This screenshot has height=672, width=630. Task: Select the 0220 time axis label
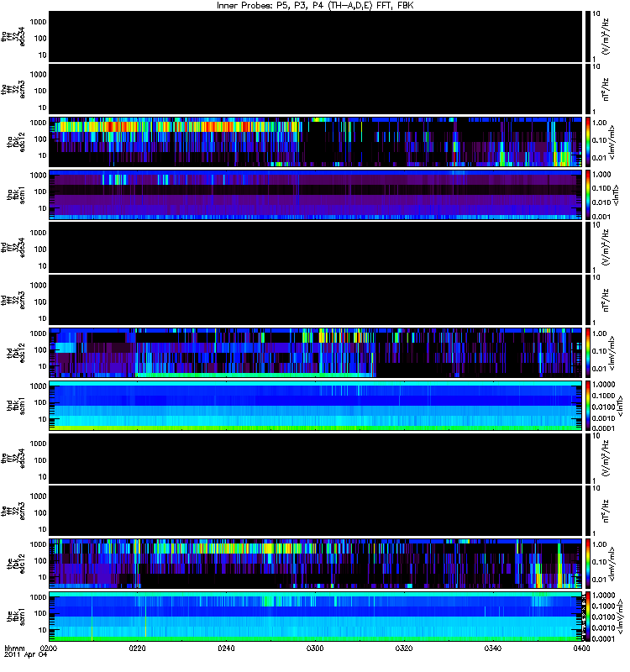click(137, 648)
